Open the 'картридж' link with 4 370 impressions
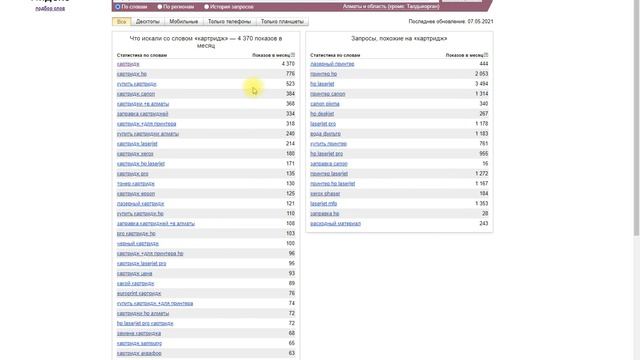The width and height of the screenshot is (640, 360). tap(128, 64)
